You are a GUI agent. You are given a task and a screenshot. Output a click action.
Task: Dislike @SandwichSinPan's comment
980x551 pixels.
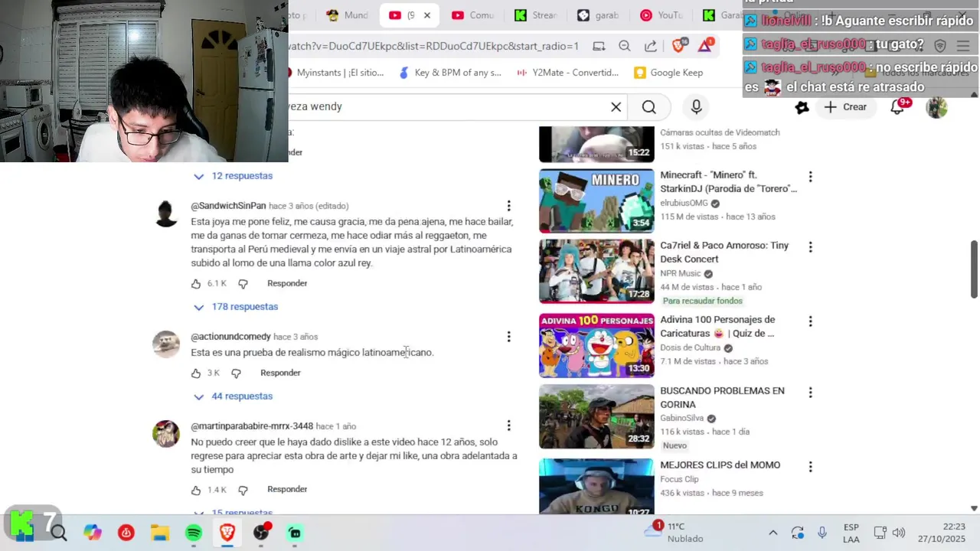(x=243, y=284)
